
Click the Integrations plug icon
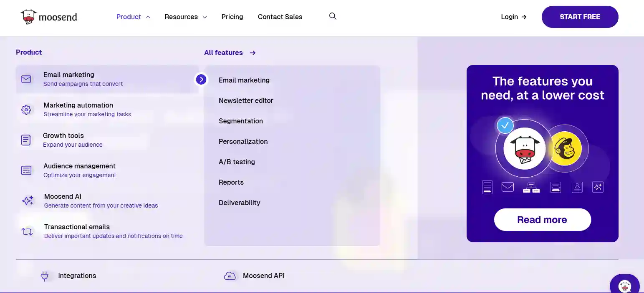tap(45, 276)
